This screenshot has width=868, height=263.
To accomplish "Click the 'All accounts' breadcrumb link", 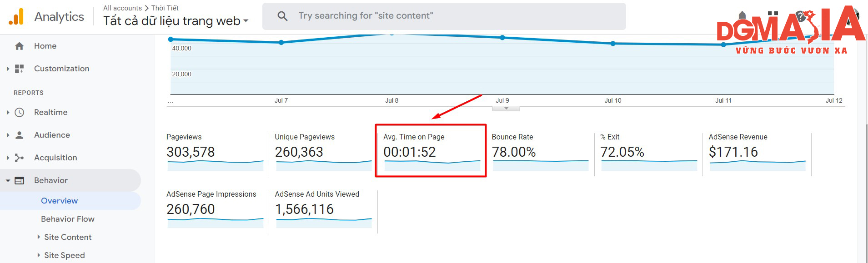I will tap(122, 8).
